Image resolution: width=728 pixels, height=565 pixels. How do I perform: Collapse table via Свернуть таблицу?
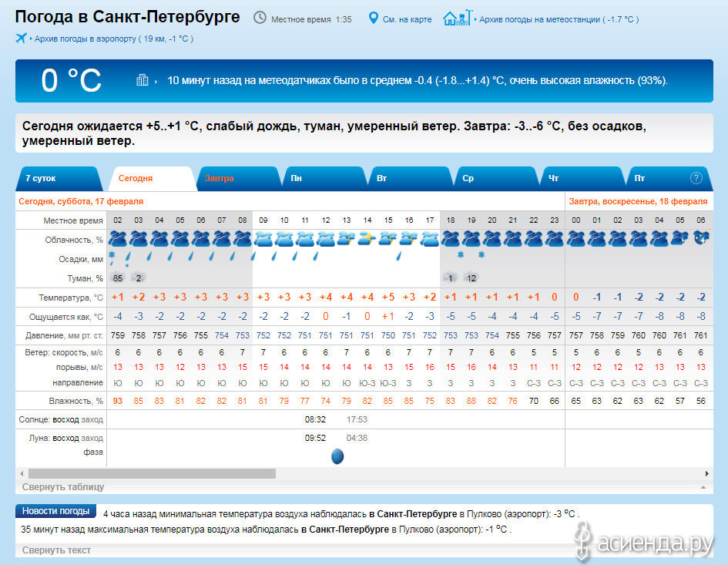63,487
